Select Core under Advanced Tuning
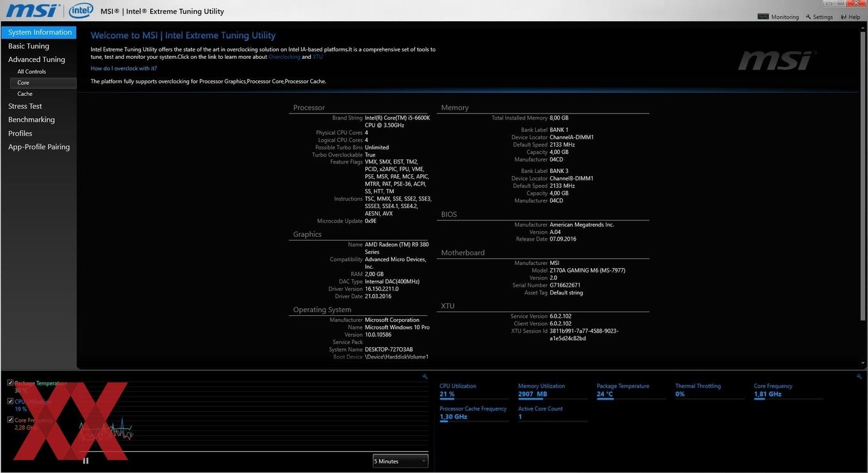The height and width of the screenshot is (473, 868). click(43, 83)
